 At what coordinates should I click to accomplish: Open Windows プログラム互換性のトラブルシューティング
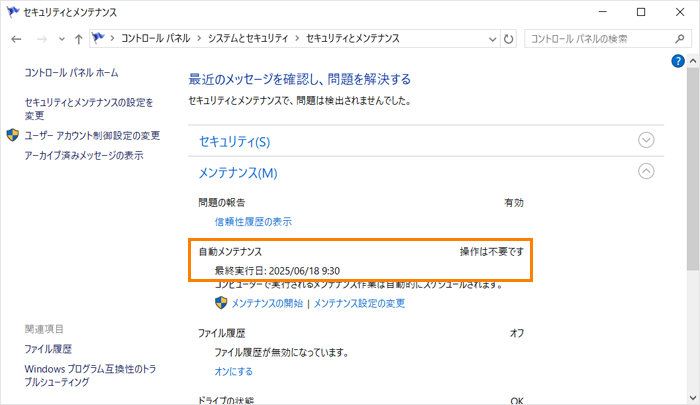coord(90,376)
